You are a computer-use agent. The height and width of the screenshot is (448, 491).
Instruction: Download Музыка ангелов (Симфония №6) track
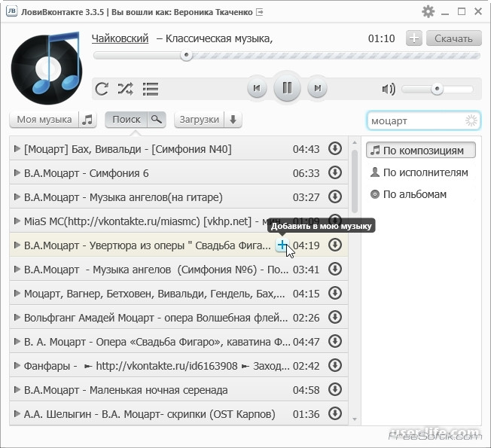click(x=335, y=269)
